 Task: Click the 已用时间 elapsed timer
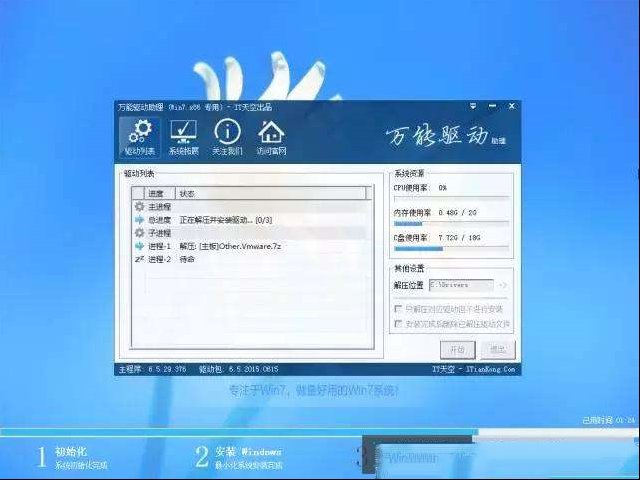click(609, 420)
